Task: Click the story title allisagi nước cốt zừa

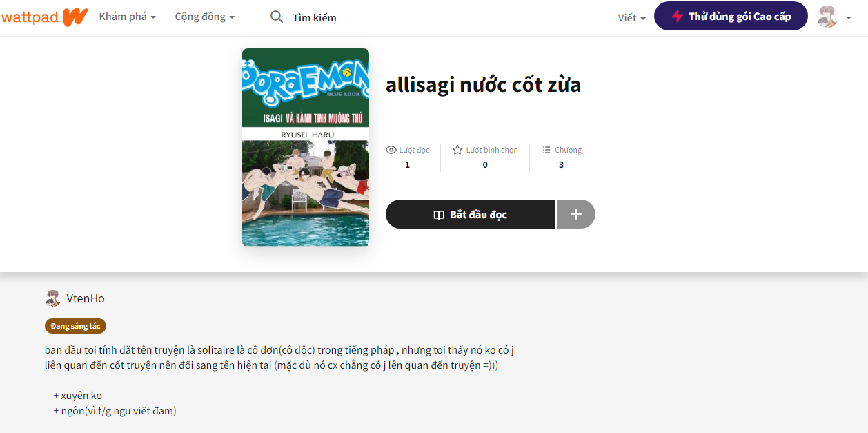Action: pos(483,85)
